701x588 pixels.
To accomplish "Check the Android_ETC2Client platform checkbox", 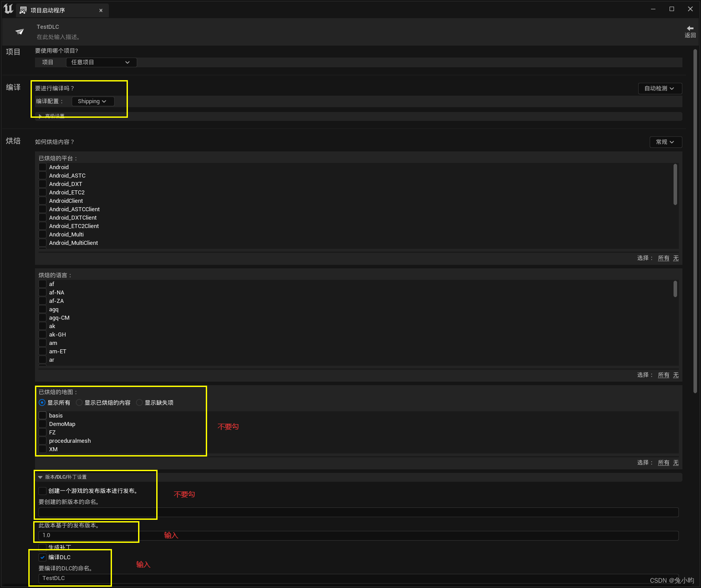I will (42, 226).
